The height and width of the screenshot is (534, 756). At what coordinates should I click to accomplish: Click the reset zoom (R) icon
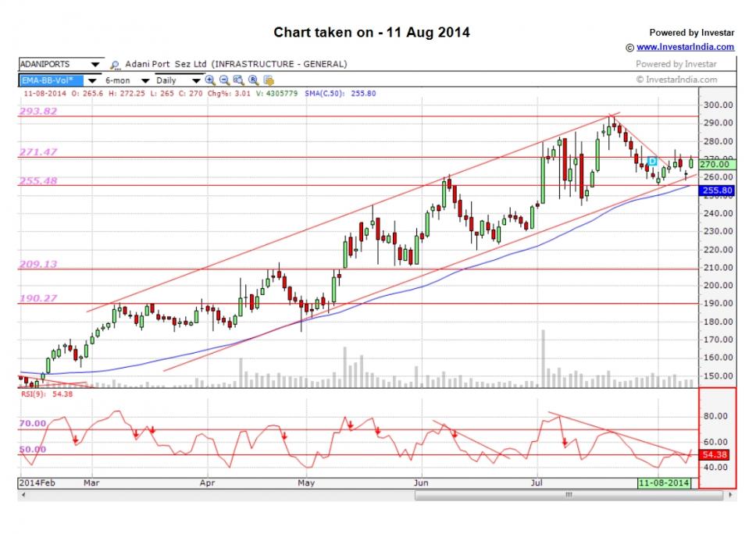coord(254,80)
